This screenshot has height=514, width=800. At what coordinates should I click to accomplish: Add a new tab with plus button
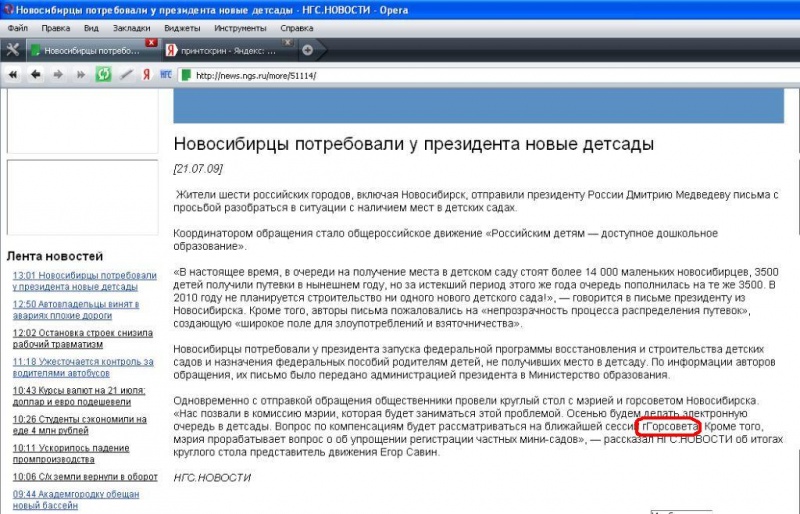(307, 50)
